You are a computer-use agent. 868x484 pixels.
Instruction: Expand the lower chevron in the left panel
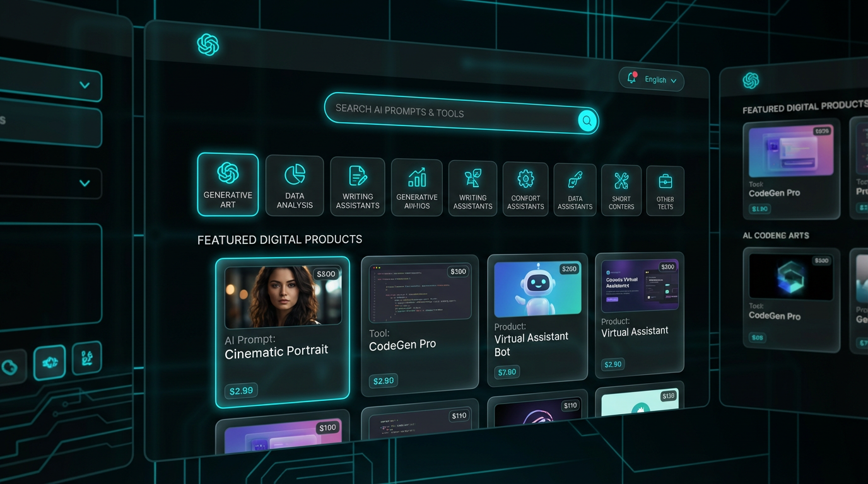point(85,183)
